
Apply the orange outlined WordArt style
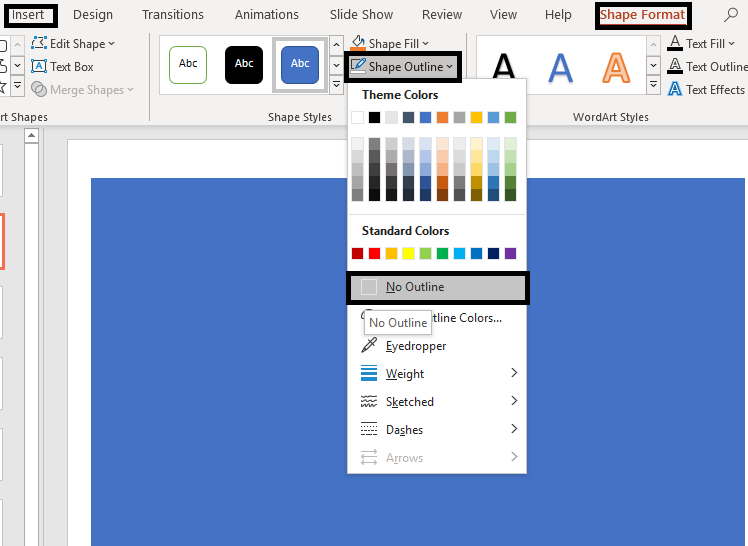tap(616, 68)
